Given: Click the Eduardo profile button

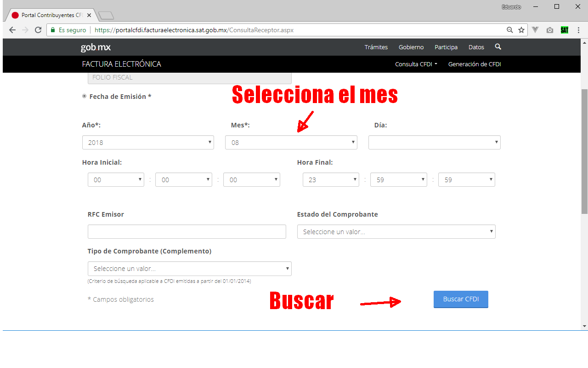Looking at the screenshot, I should (511, 7).
